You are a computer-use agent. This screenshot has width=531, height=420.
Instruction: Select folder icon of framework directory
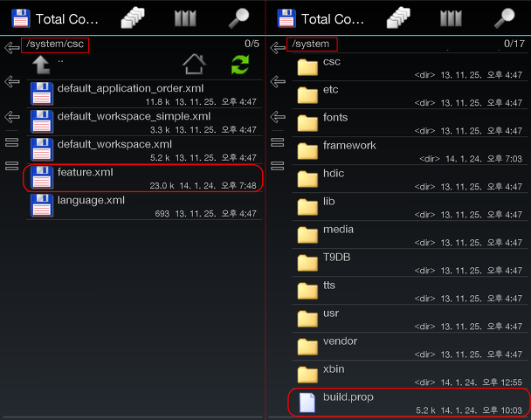307,151
